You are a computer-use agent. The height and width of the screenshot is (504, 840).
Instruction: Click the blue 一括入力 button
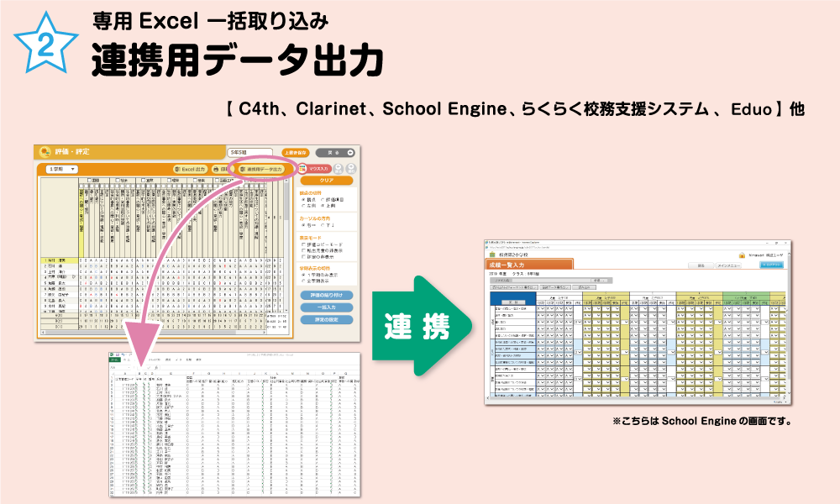click(x=327, y=307)
